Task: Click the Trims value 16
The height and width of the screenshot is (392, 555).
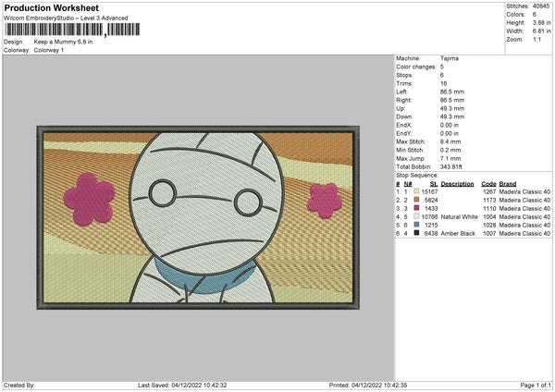Action: 443,83
